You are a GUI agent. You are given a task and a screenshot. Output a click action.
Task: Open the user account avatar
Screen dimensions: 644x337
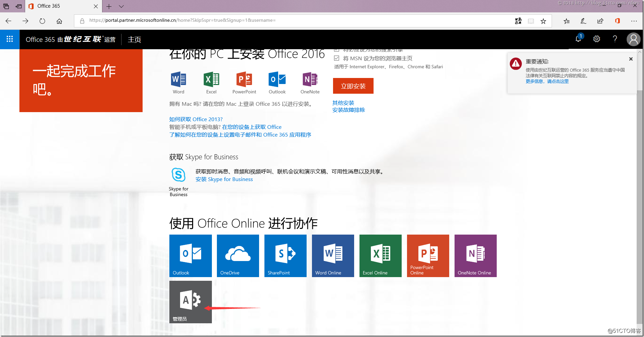pyautogui.click(x=633, y=39)
